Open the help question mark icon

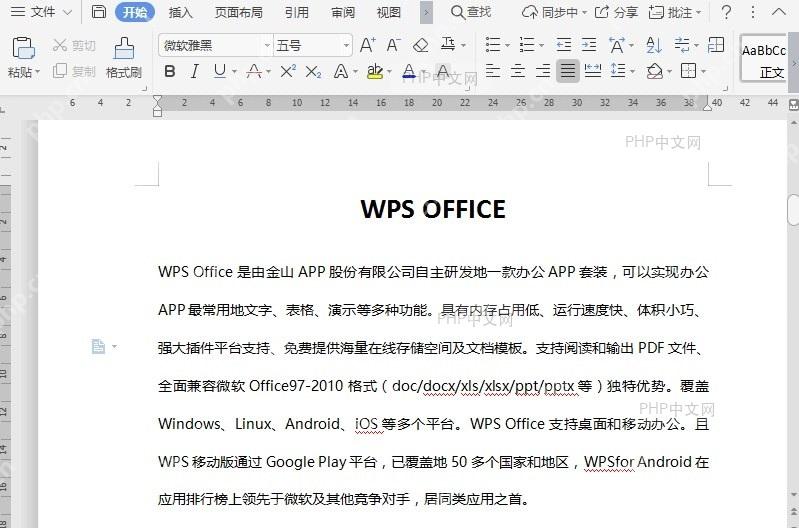727,12
